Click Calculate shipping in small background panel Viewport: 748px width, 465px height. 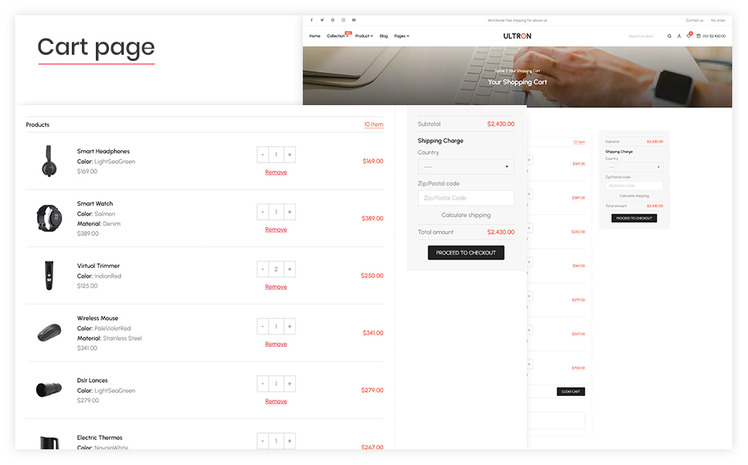click(634, 196)
